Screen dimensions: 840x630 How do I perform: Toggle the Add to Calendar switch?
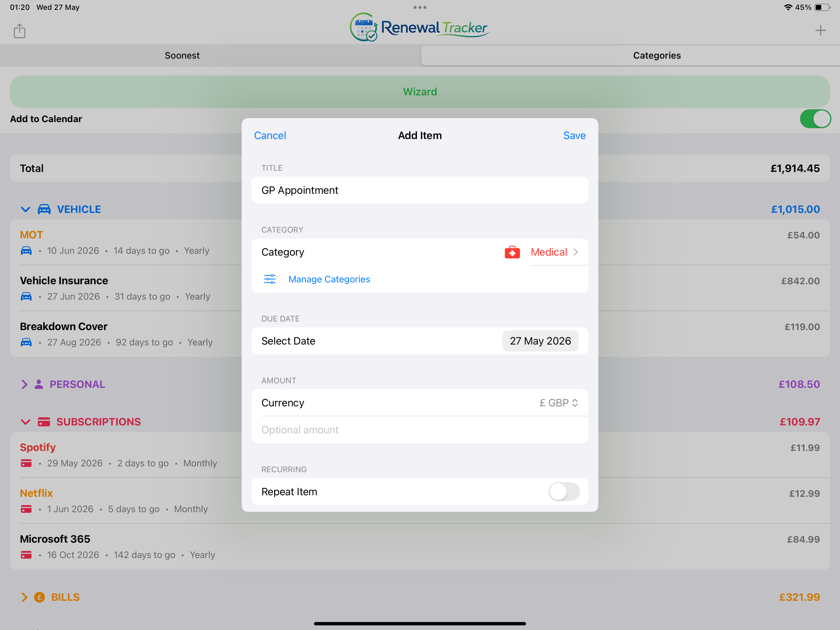coord(815,119)
